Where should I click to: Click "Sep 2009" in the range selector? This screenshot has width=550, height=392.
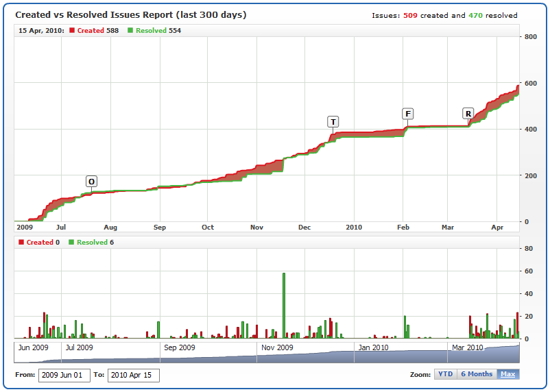(180, 347)
